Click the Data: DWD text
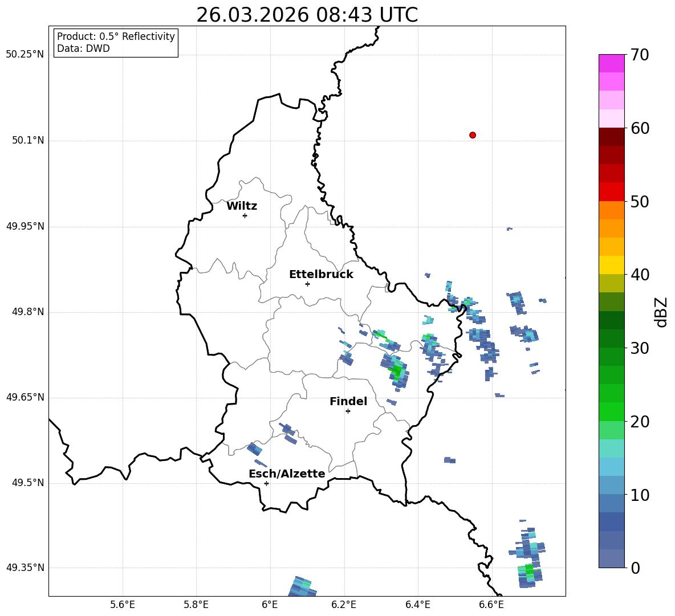675x616 pixels. point(83,48)
